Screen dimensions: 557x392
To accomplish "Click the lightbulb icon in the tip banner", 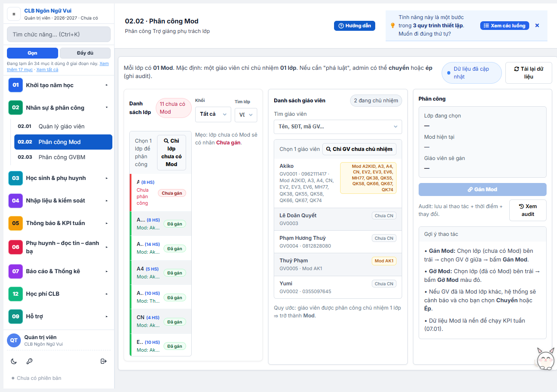I will coord(393,26).
